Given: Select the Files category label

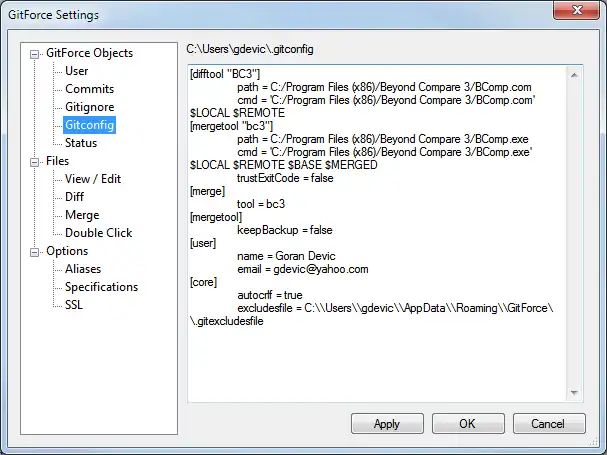Looking at the screenshot, I should point(57,161).
